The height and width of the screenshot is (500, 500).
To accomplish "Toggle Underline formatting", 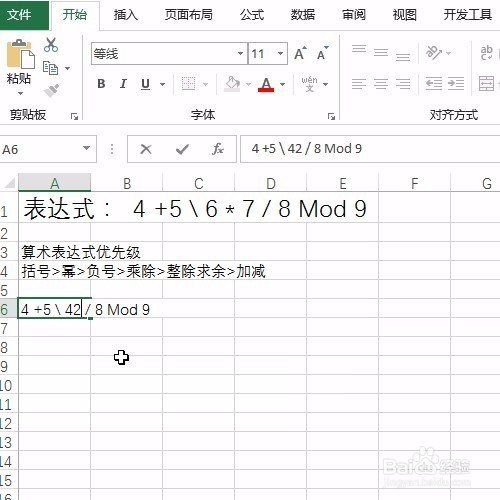I will tap(145, 84).
